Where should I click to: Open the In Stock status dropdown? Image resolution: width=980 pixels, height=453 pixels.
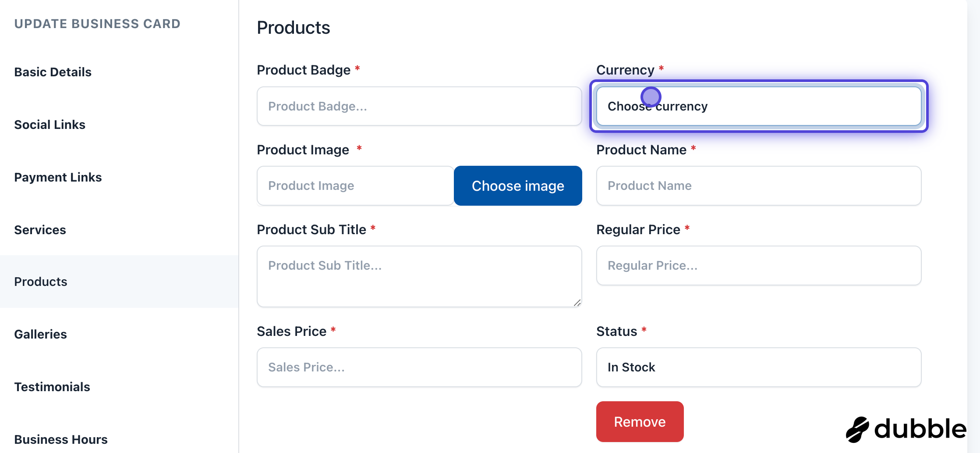point(758,367)
